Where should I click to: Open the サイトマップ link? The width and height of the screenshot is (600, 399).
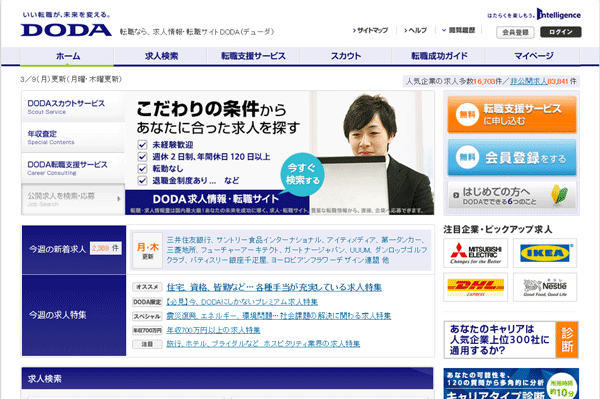pos(370,30)
